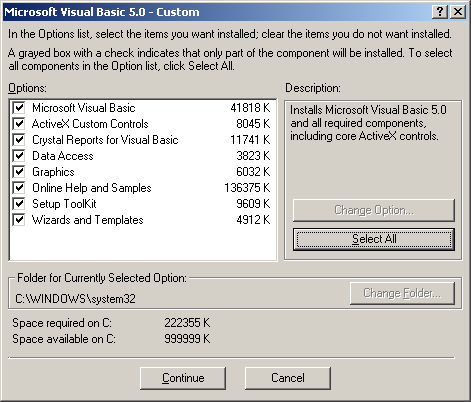Viewport: 471px width, 402px height.
Task: Select the Microsoft Visual Basic list item
Action: [x=143, y=108]
